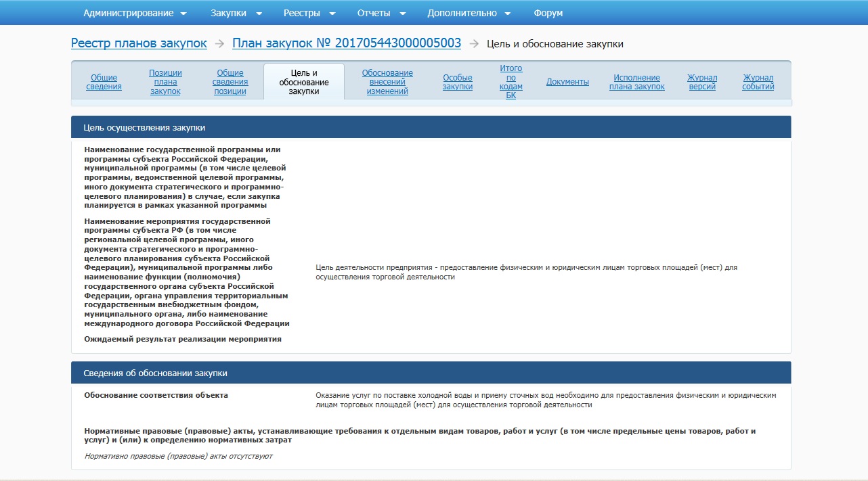Viewport: 868px width, 481px height.
Task: Open План закупок № 201705443000005003 link
Action: tap(347, 43)
